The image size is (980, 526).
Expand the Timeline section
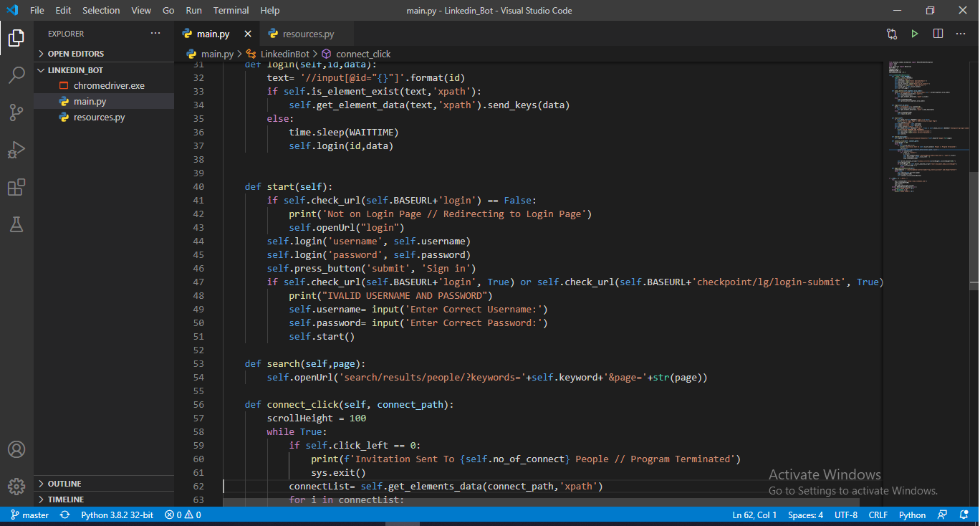(104, 499)
